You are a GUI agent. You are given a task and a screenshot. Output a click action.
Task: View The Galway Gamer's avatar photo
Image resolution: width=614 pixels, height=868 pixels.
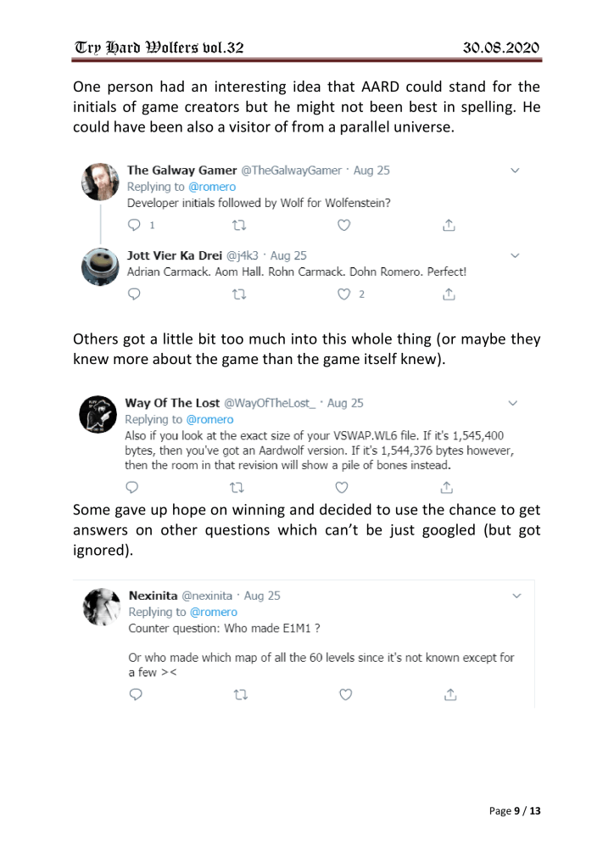click(99, 180)
